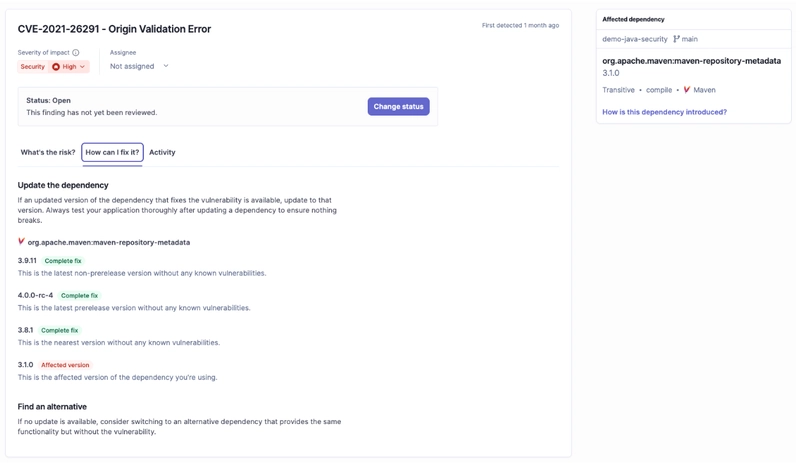
Task: Expand the Not assigned assignee dropdown
Action: (x=139, y=66)
